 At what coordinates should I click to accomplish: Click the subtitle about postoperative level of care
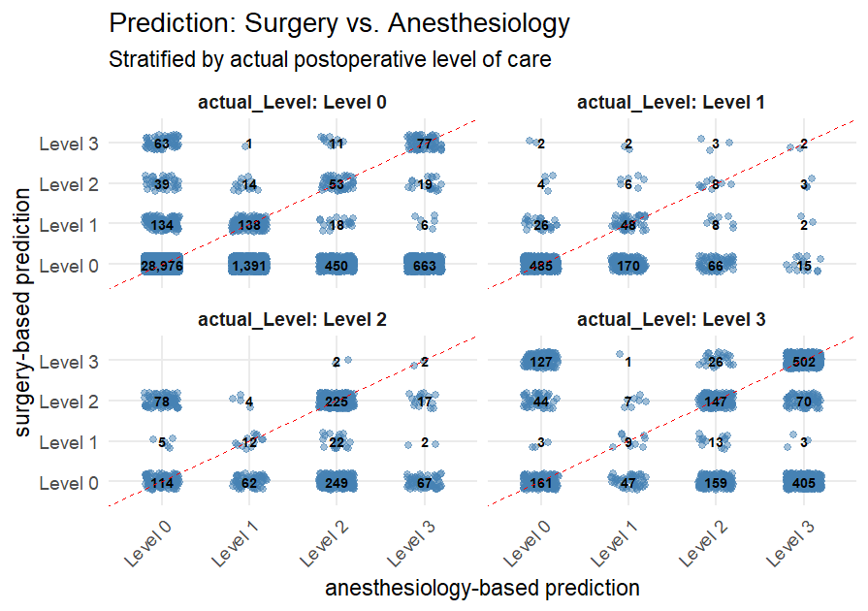[x=330, y=59]
